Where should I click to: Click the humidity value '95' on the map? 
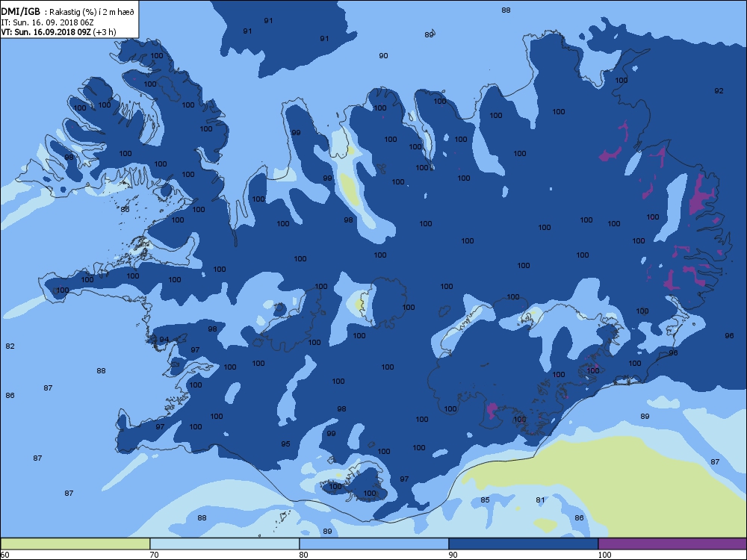coord(285,444)
